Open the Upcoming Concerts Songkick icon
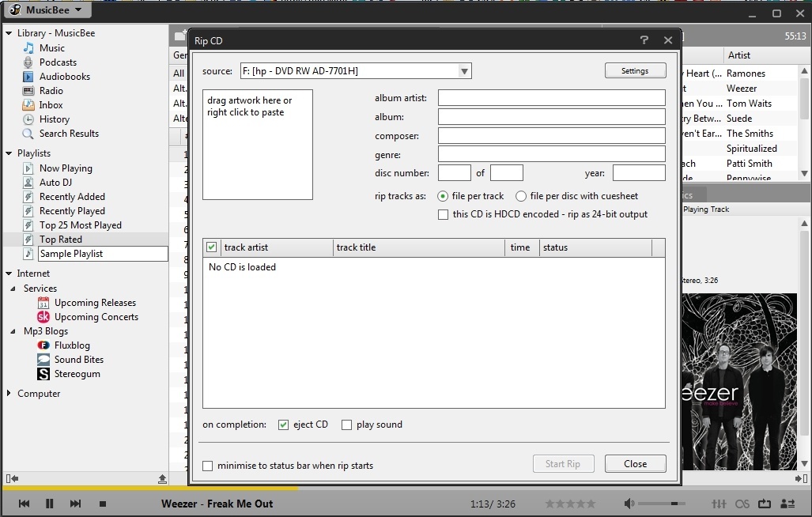This screenshot has height=517, width=812. (43, 317)
